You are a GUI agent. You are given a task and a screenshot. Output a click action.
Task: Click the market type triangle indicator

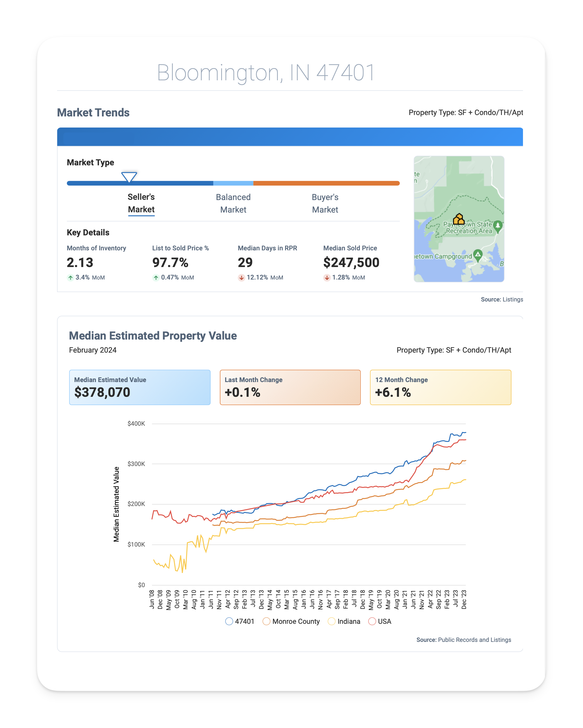(x=129, y=177)
